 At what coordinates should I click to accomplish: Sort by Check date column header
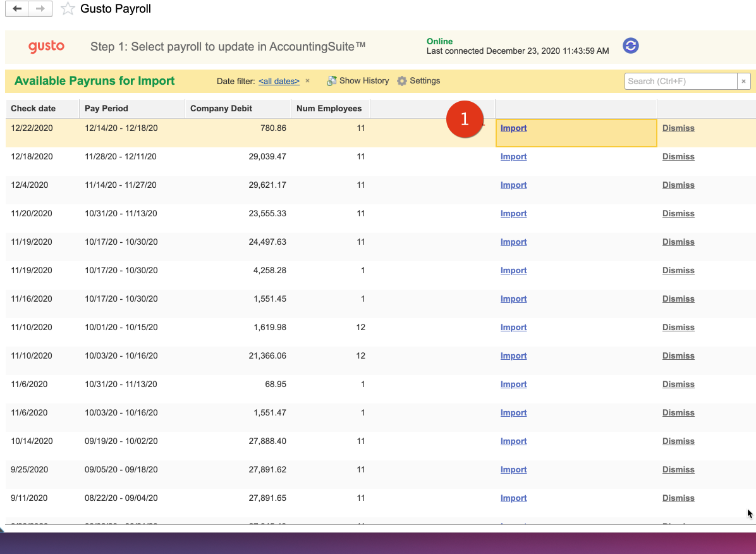(x=42, y=109)
